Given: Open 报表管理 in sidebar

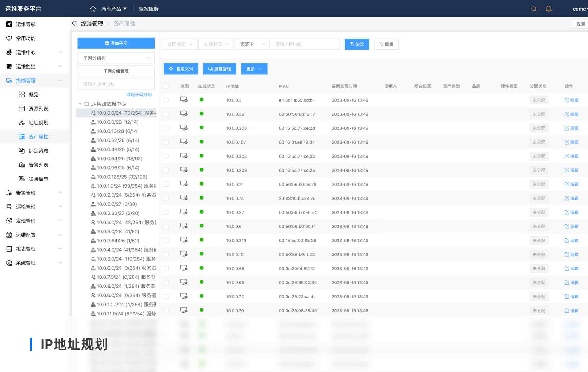Looking at the screenshot, I should pos(34,249).
